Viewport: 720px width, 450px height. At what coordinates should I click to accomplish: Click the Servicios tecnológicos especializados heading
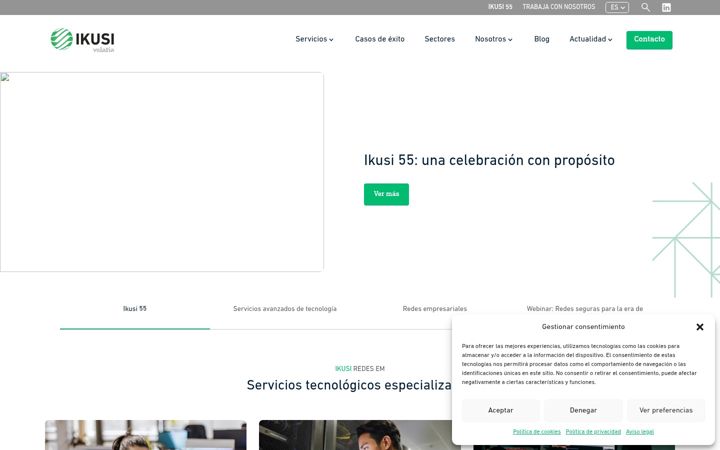(x=349, y=385)
